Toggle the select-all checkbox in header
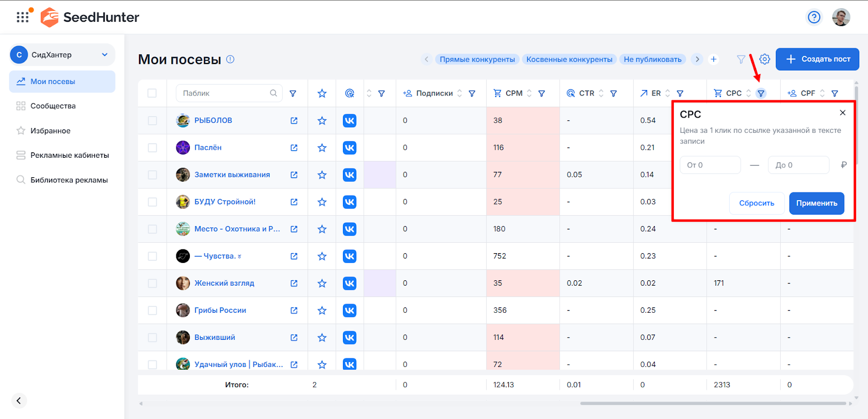 pos(152,93)
